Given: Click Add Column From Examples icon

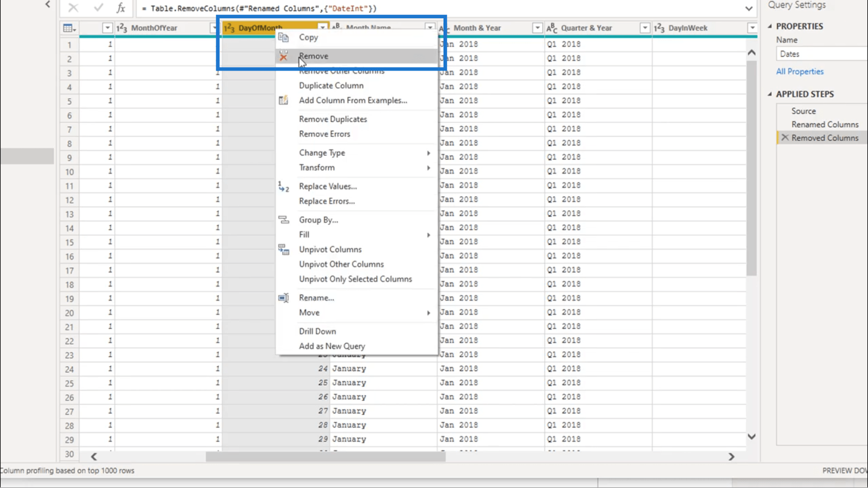Looking at the screenshot, I should [x=283, y=100].
